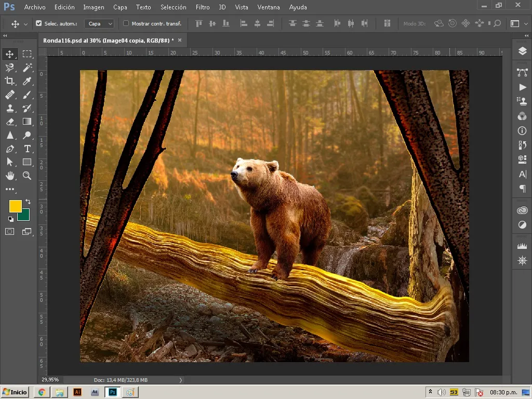
Task: Open Move tool preset picker arrow
Action: click(25, 24)
